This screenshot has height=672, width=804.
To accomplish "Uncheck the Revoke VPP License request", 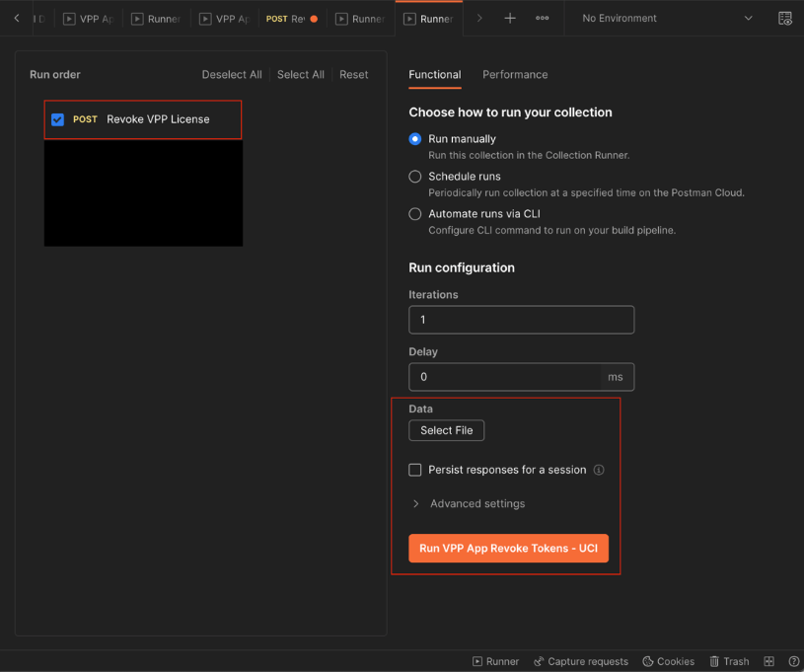I will click(x=58, y=119).
